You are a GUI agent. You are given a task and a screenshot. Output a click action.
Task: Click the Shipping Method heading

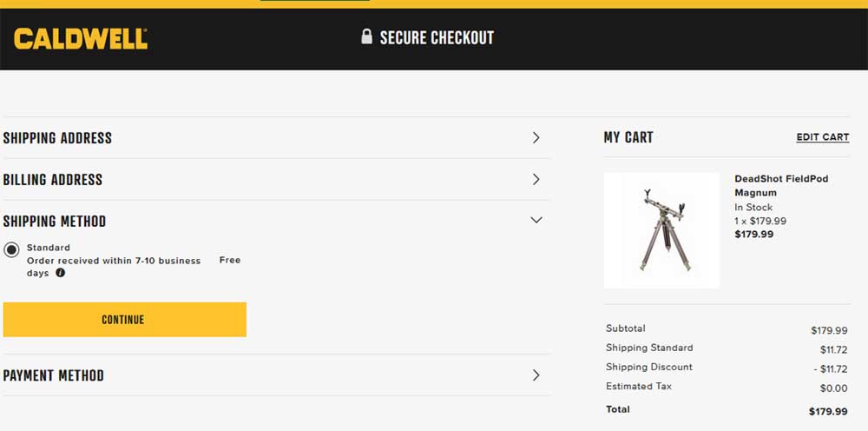click(x=55, y=222)
